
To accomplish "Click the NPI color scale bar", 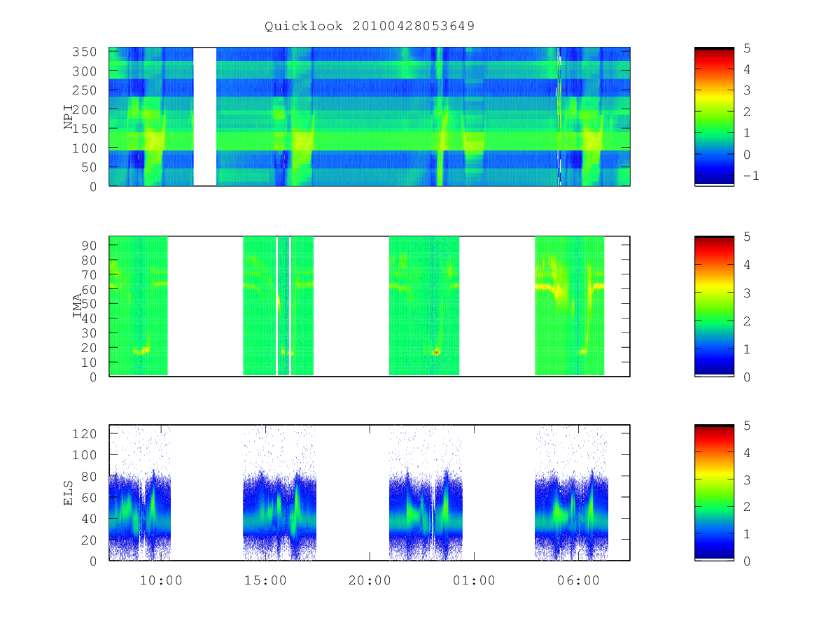I will [x=714, y=117].
